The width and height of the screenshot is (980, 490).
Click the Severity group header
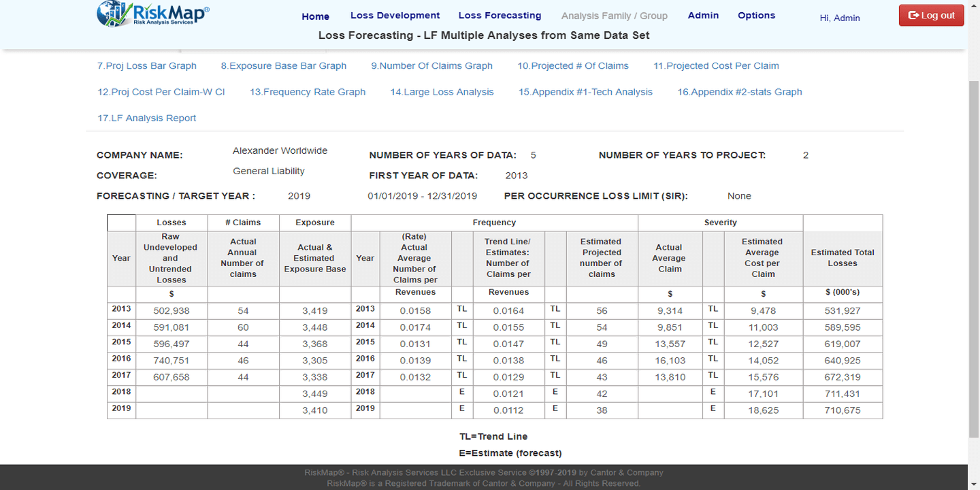(721, 223)
